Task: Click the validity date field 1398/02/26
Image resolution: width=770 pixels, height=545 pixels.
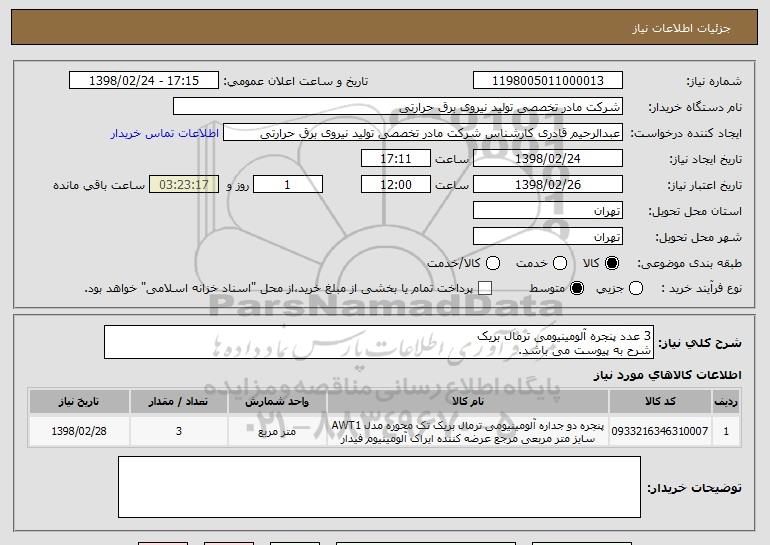Action: point(548,185)
